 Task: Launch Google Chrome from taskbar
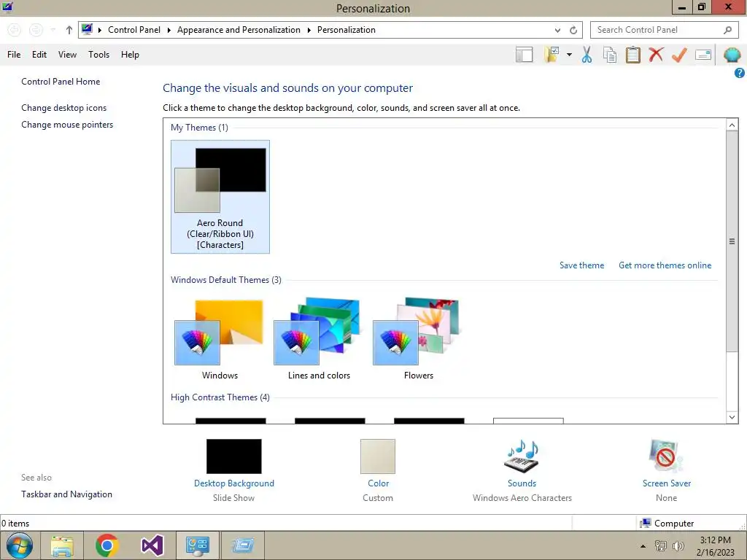coord(107,545)
